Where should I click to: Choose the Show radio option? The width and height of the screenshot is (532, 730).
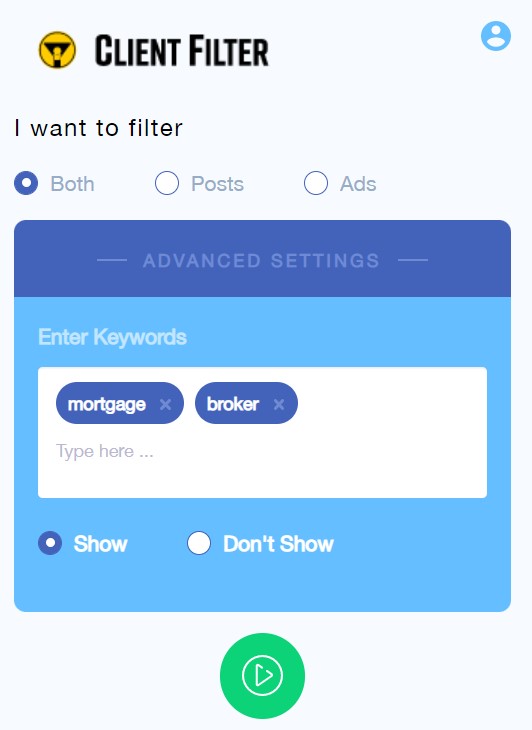pyautogui.click(x=50, y=543)
